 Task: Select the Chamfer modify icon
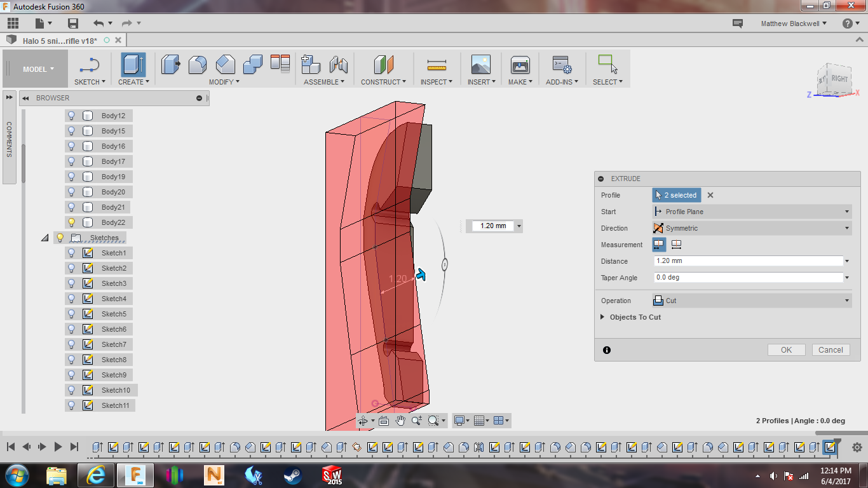pyautogui.click(x=226, y=64)
